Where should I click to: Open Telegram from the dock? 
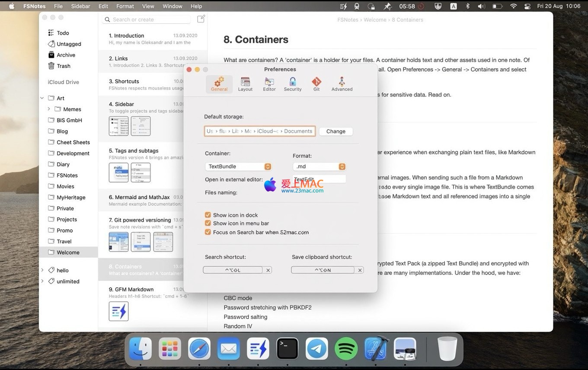coord(316,348)
